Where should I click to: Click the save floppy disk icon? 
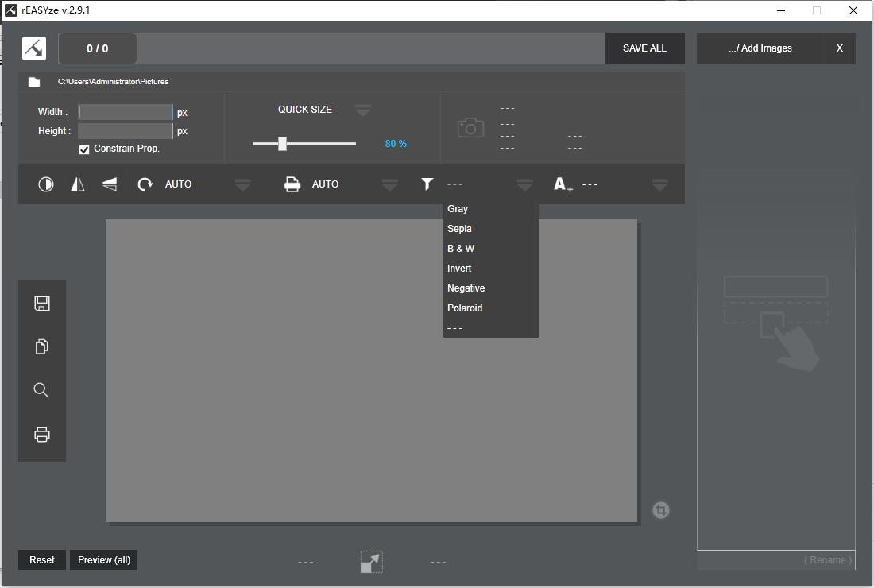42,304
